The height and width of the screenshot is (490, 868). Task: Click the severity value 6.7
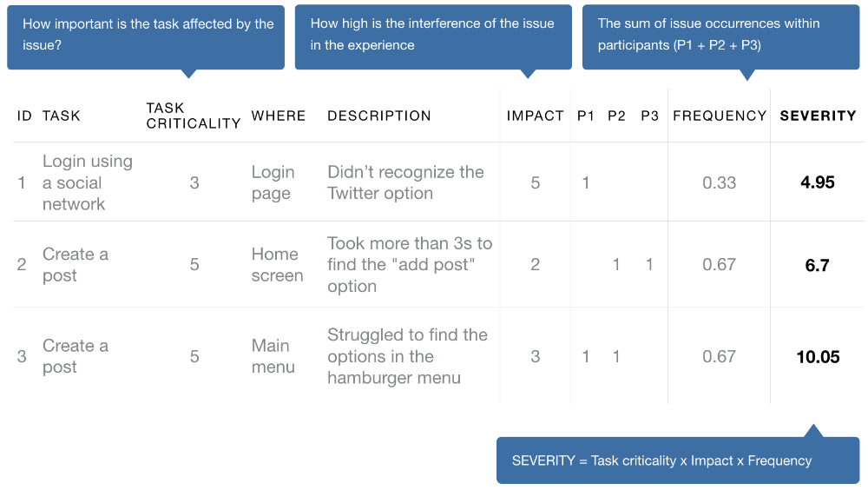click(x=818, y=265)
